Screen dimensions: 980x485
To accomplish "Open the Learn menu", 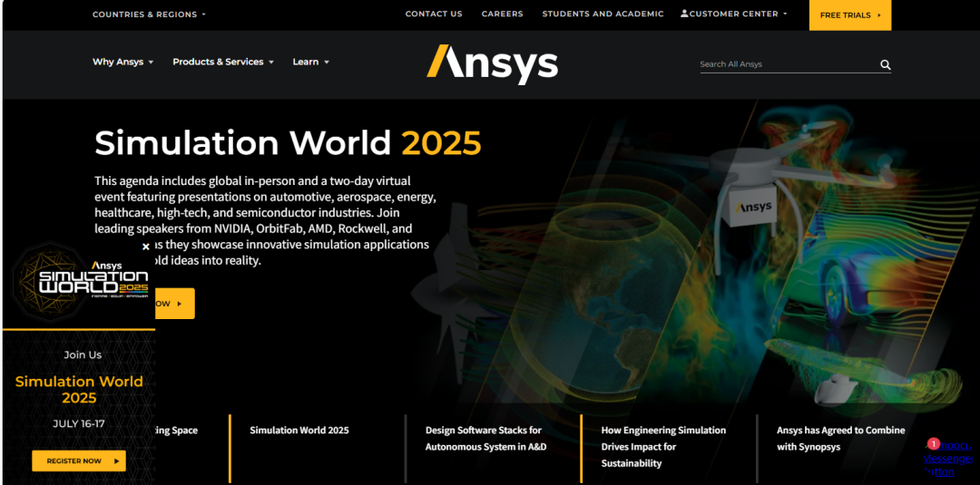I will click(310, 62).
